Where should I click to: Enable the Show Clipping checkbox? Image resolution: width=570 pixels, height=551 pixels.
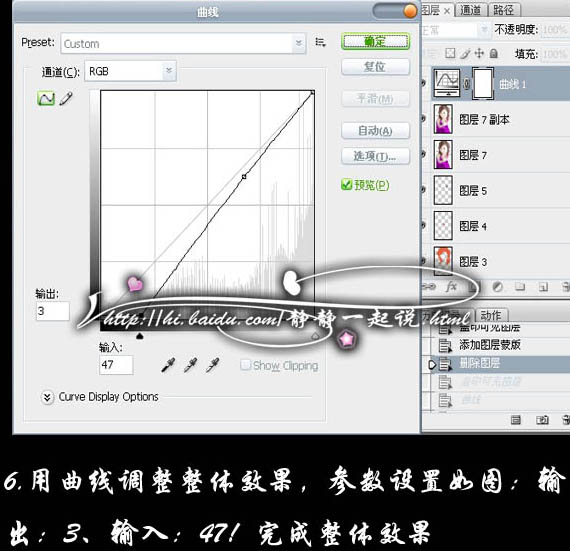click(x=245, y=365)
